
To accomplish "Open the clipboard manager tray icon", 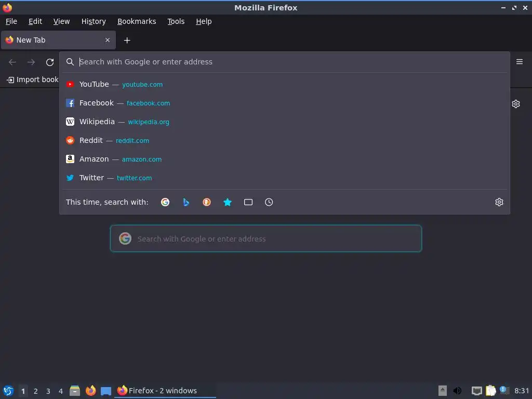I will (x=490, y=391).
